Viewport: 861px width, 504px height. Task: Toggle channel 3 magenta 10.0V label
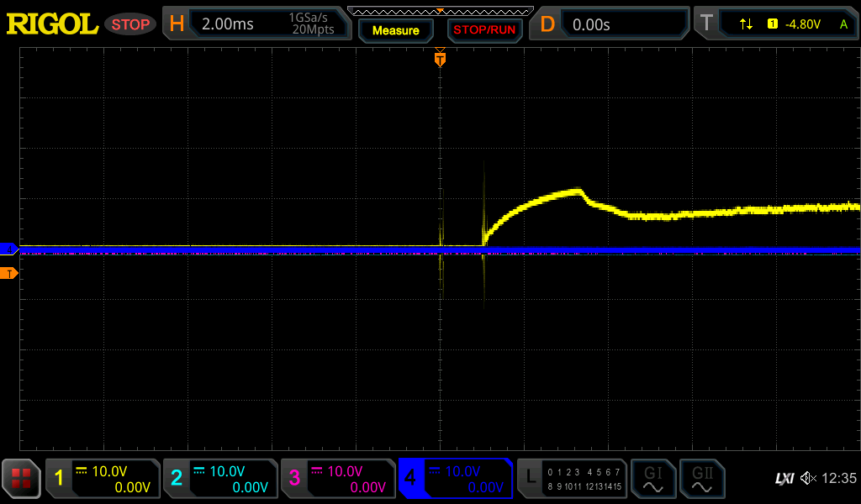(338, 479)
